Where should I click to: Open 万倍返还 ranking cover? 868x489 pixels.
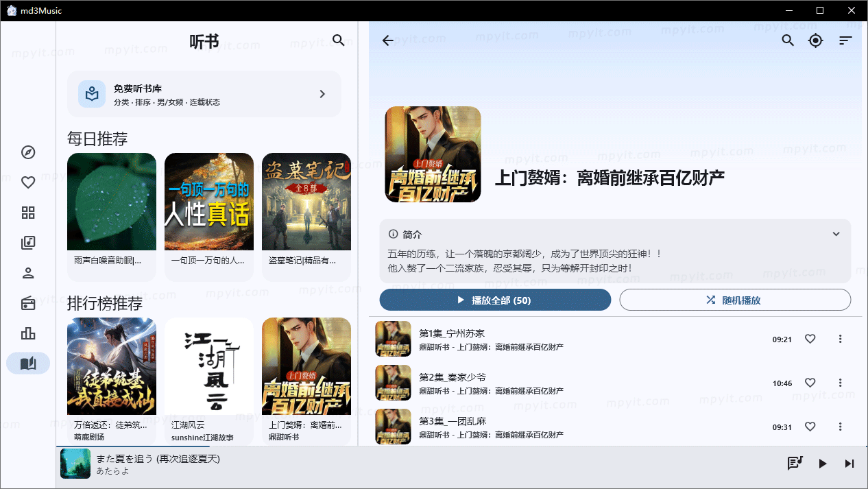point(112,366)
